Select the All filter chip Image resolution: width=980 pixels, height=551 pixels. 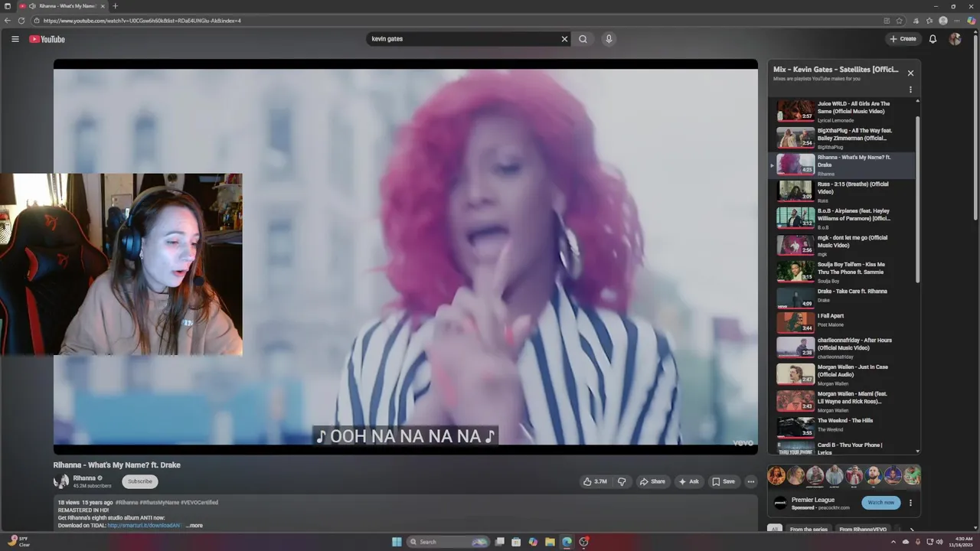click(775, 530)
